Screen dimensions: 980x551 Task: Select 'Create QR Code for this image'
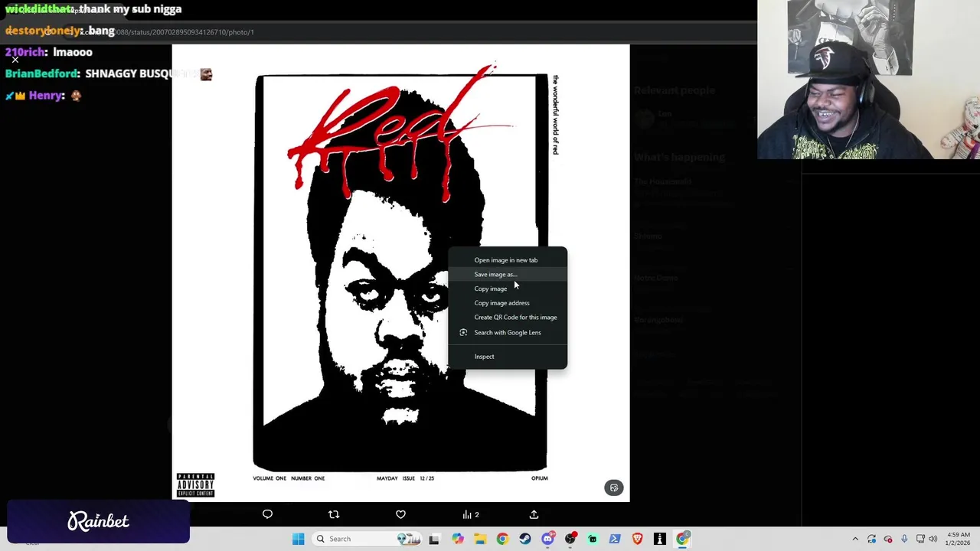[x=507, y=318]
